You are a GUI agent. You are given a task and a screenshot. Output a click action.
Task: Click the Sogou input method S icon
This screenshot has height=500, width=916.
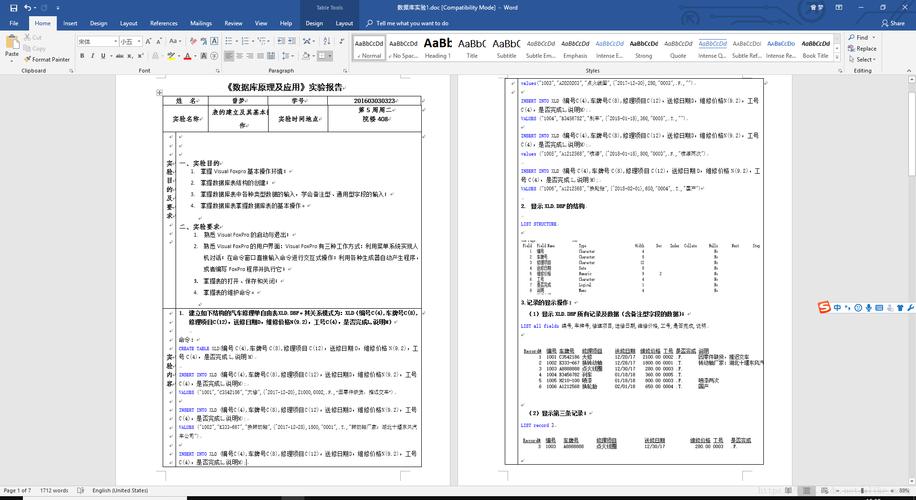824,307
